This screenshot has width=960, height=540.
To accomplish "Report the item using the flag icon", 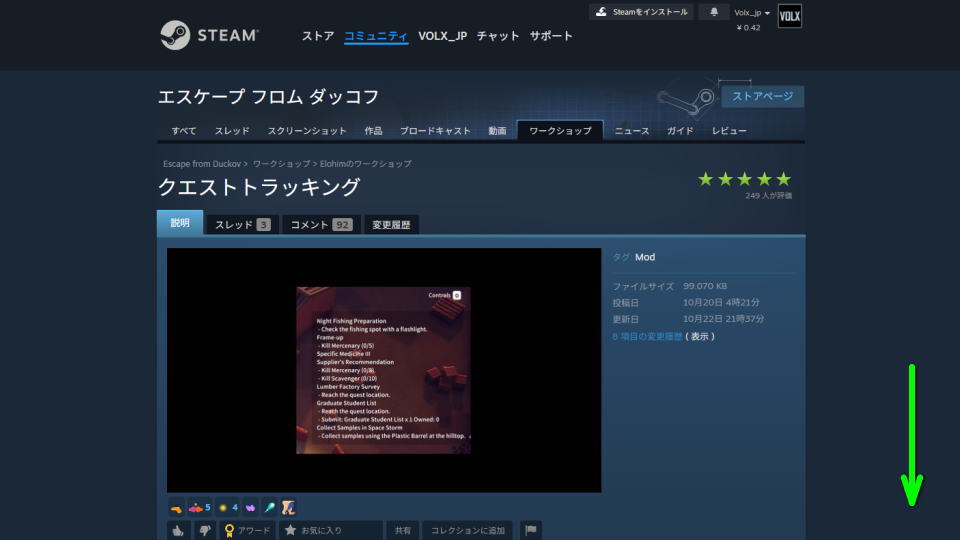I will tap(531, 530).
